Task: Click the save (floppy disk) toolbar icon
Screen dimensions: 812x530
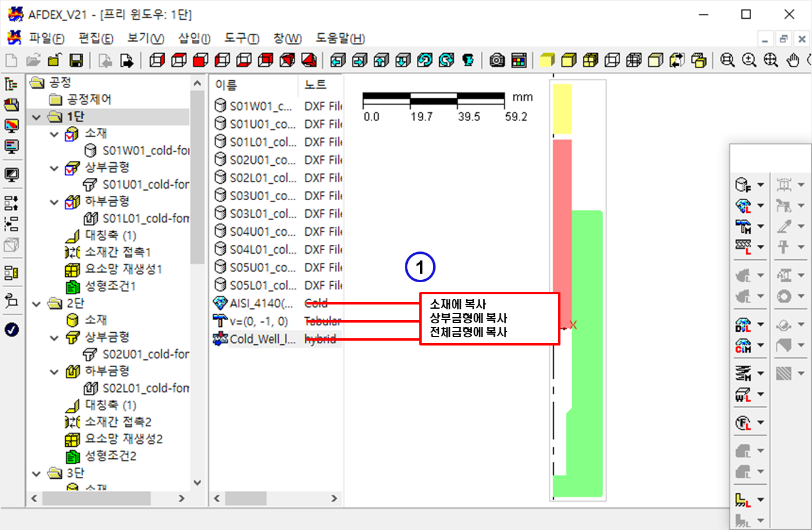Action: pyautogui.click(x=76, y=60)
